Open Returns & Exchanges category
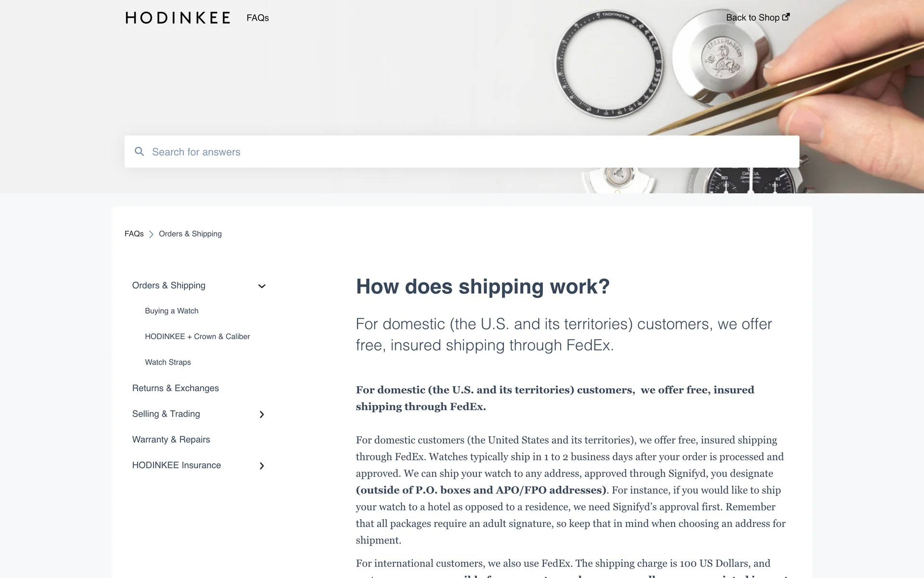The width and height of the screenshot is (924, 578). pos(175,388)
